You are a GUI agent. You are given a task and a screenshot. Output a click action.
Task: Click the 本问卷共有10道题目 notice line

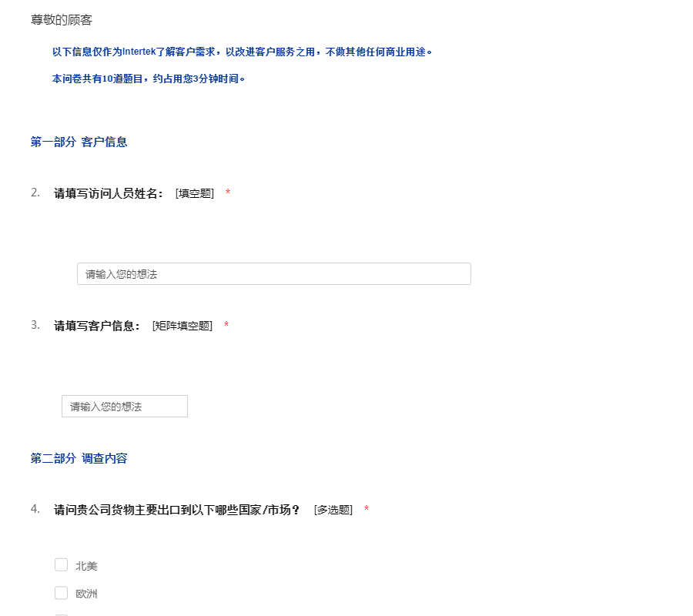[x=149, y=79]
